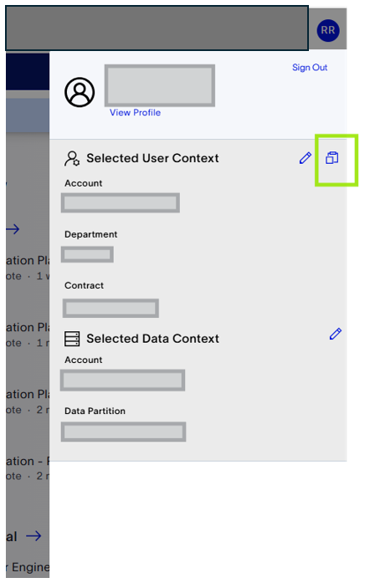This screenshot has height=588, width=370.
Task: Click the gray top header bar
Action: pyautogui.click(x=157, y=28)
